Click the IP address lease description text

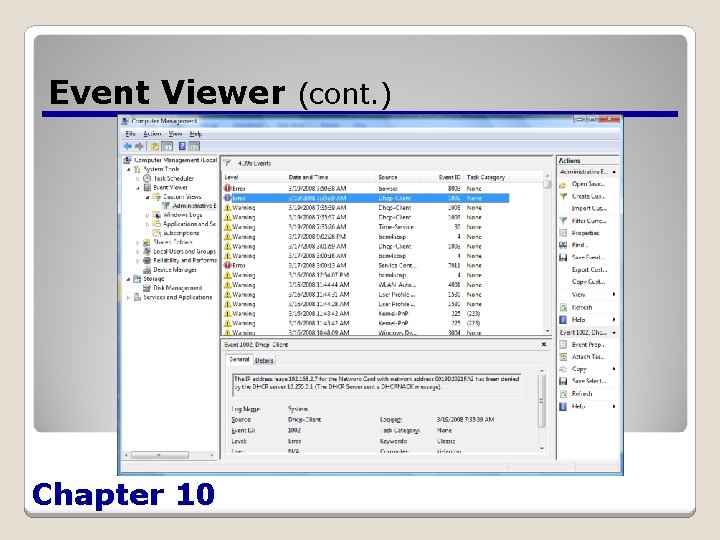[377, 383]
